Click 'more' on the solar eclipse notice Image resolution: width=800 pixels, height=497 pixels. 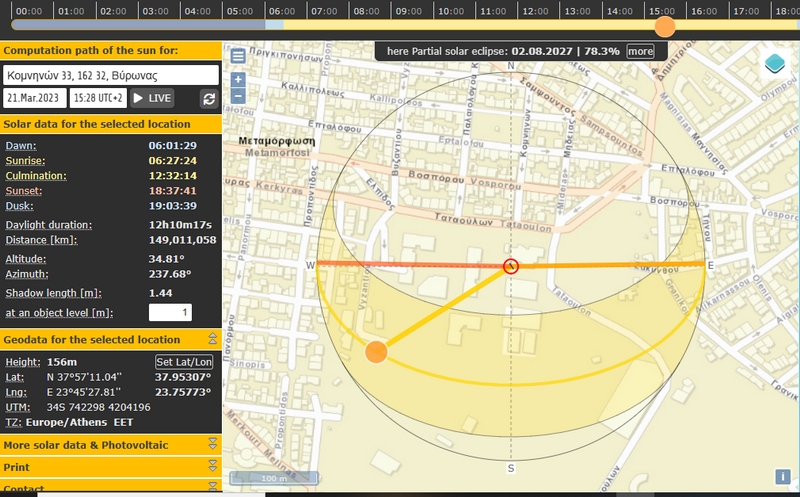pyautogui.click(x=640, y=51)
